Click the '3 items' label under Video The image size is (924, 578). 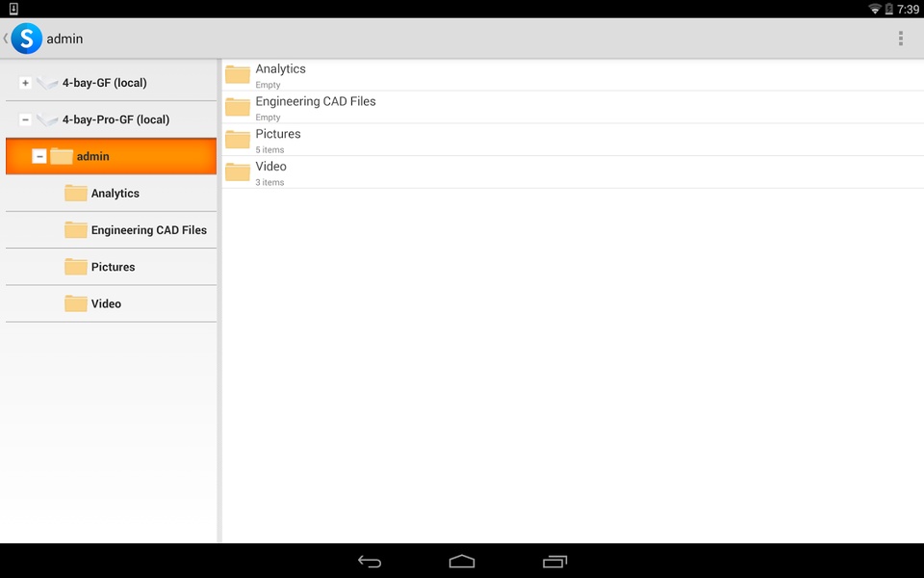[x=269, y=182]
